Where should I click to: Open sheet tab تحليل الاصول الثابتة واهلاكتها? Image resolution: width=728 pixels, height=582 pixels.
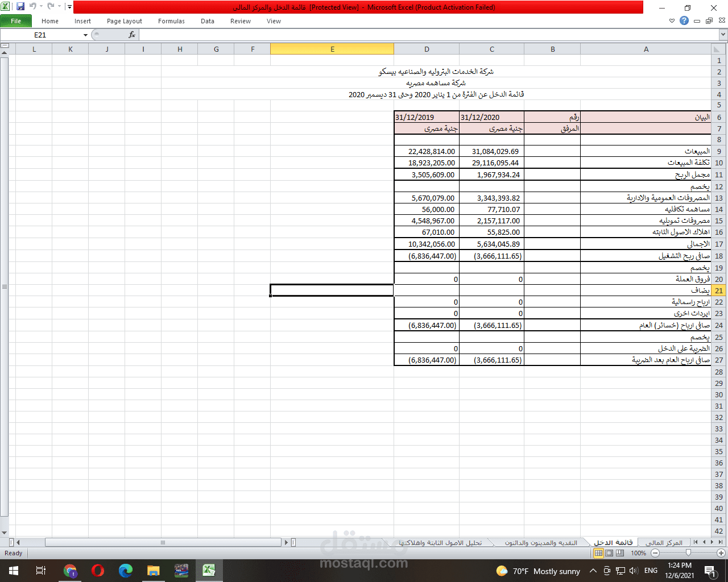[440, 543]
